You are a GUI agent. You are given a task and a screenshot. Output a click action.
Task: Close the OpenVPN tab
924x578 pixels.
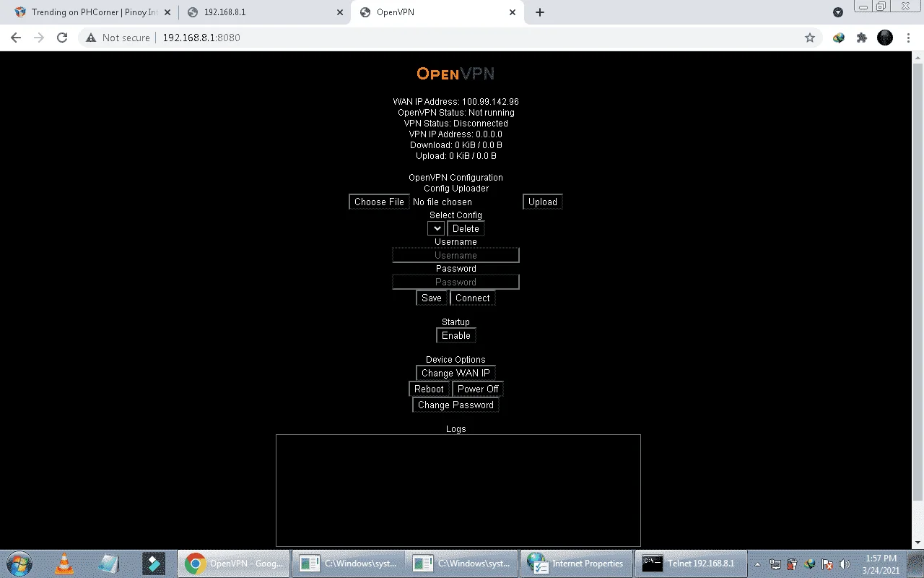point(513,12)
